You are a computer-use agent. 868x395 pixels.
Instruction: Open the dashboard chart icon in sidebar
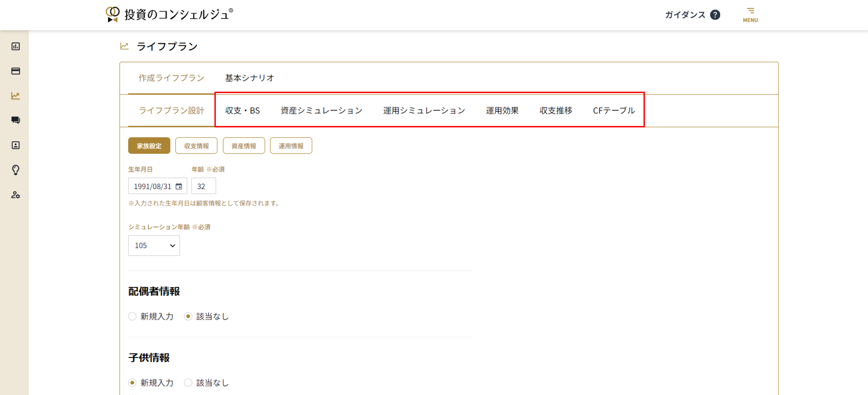[x=16, y=46]
